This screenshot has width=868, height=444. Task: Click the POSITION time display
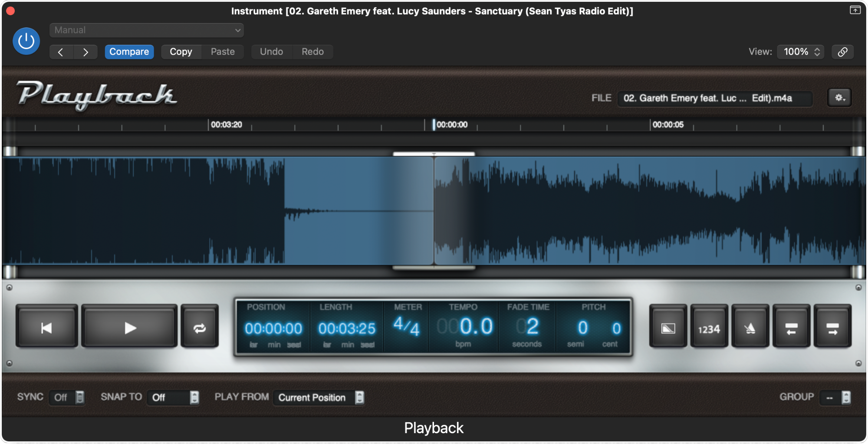(273, 328)
